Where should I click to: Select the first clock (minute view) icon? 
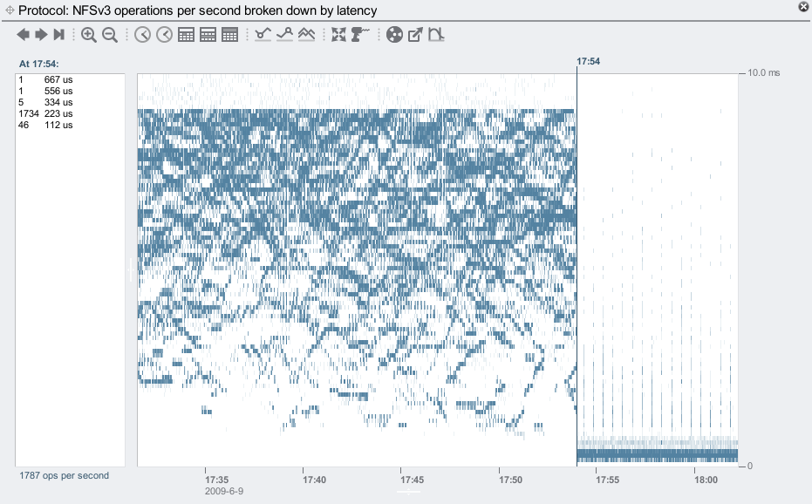142,35
